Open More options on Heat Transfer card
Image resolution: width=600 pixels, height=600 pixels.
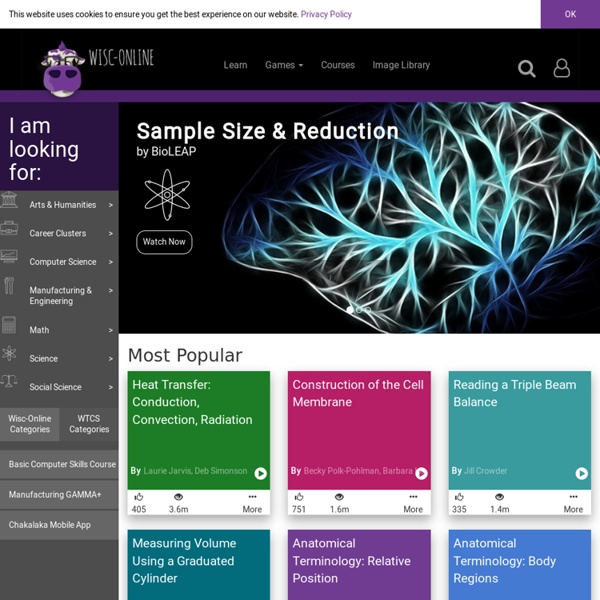click(x=252, y=503)
